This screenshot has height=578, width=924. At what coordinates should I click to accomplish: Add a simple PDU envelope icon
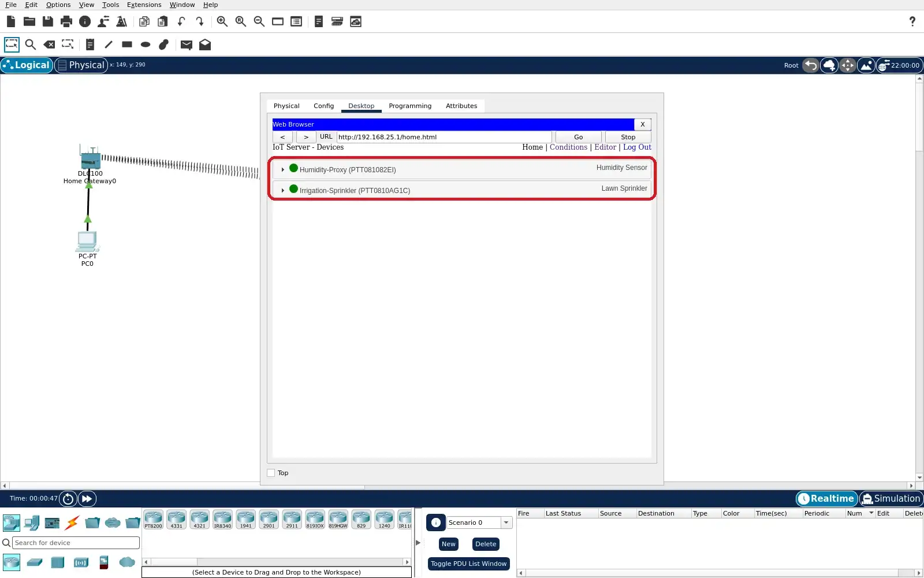pos(186,45)
